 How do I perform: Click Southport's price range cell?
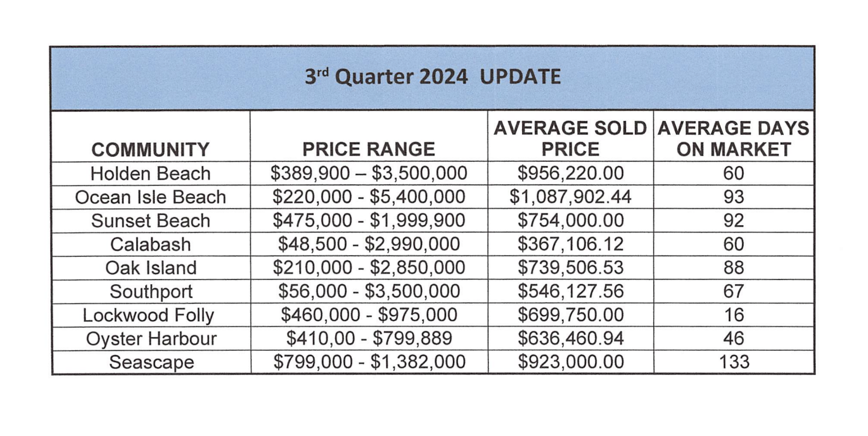tap(369, 291)
